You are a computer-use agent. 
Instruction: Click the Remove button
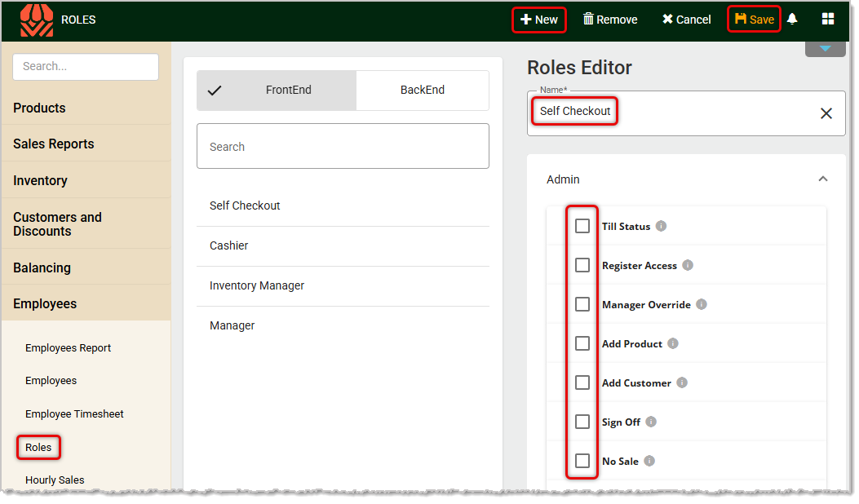tap(610, 20)
